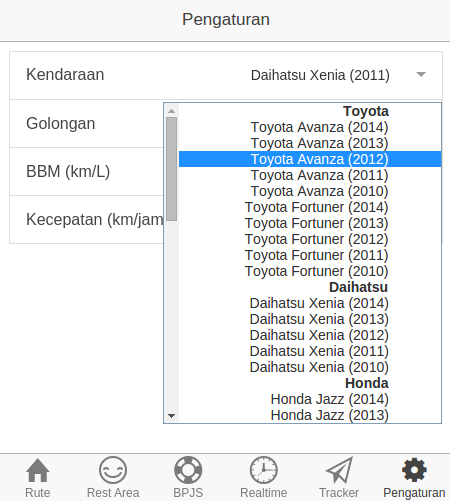Viewport: 450px width, 501px height.
Task: Pick Toyota Fortuner (2013) option
Action: [x=310, y=223]
